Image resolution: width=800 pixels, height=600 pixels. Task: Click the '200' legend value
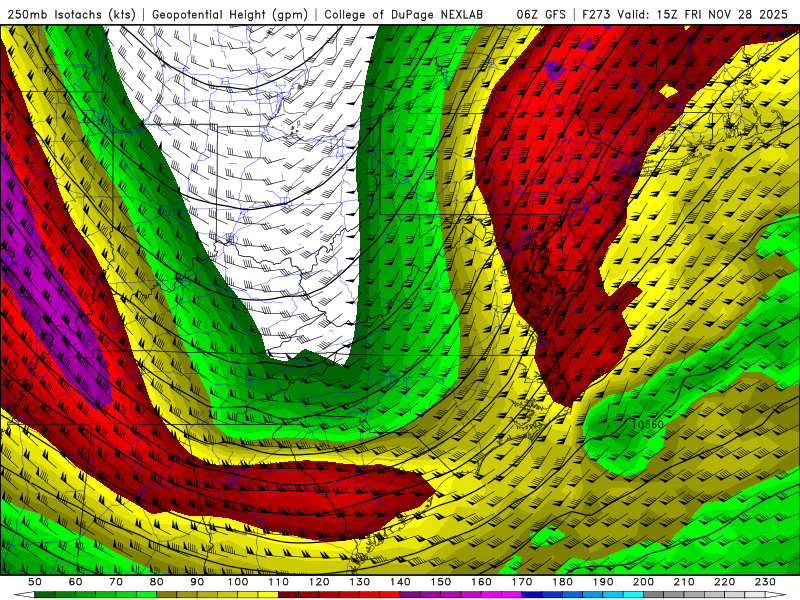click(643, 582)
